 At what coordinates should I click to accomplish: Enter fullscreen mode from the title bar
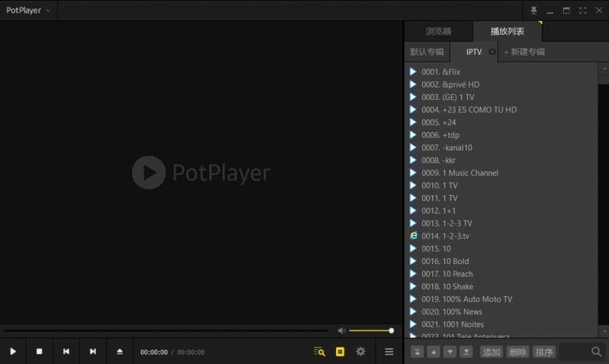click(x=583, y=11)
